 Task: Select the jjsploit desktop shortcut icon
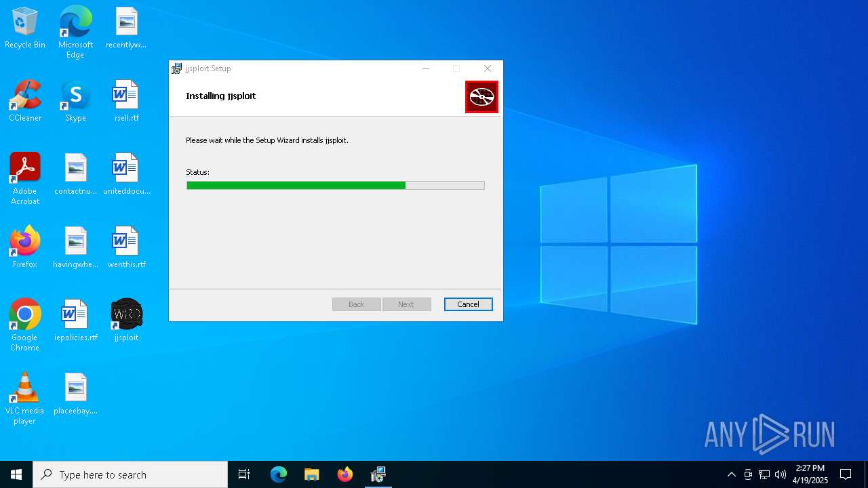click(126, 321)
